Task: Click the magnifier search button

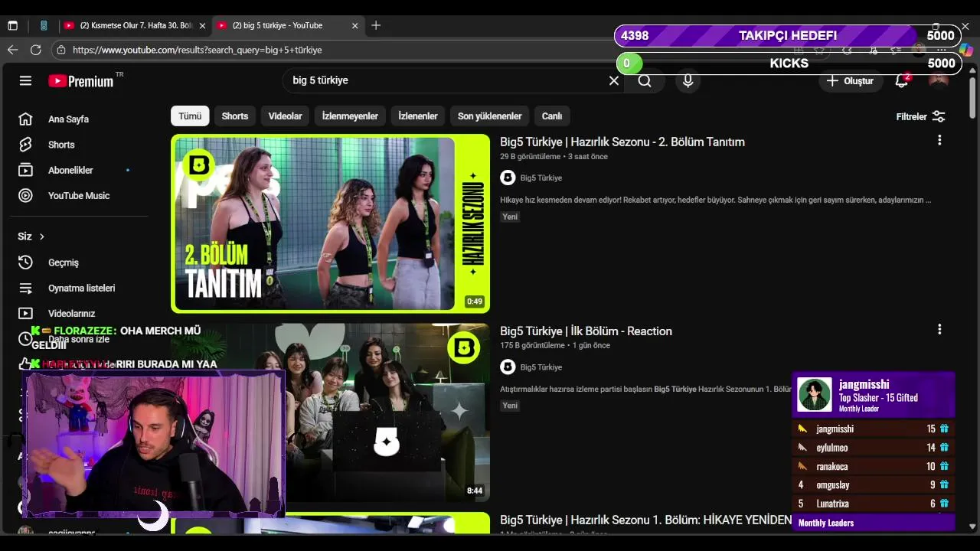Action: click(x=645, y=80)
